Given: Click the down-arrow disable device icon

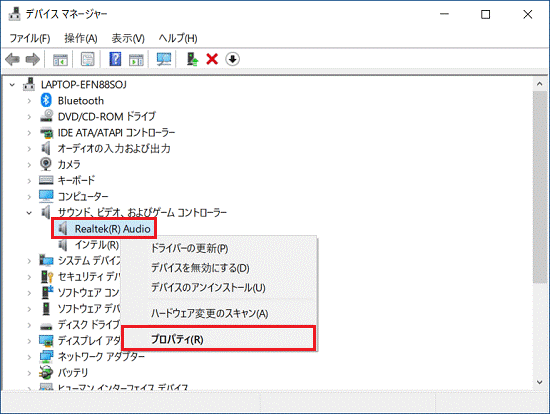Looking at the screenshot, I should tap(233, 59).
